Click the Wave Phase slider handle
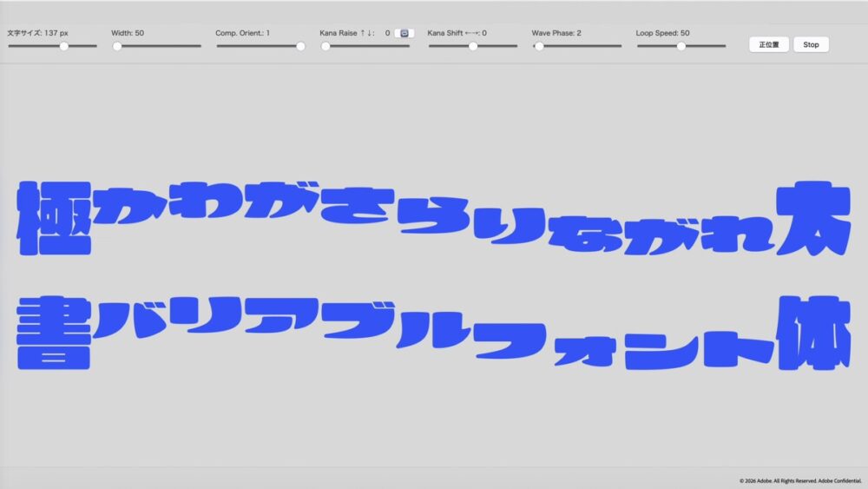 point(539,46)
